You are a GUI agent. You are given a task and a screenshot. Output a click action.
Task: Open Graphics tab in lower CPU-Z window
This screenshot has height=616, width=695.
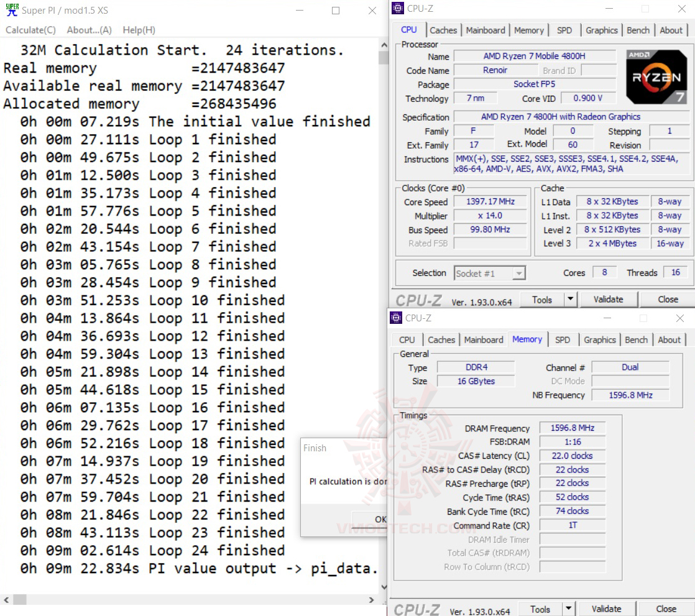600,340
